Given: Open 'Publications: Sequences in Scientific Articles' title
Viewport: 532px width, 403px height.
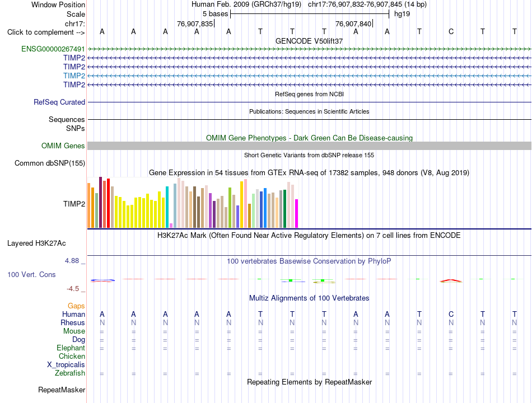Looking at the screenshot, I should click(309, 111).
